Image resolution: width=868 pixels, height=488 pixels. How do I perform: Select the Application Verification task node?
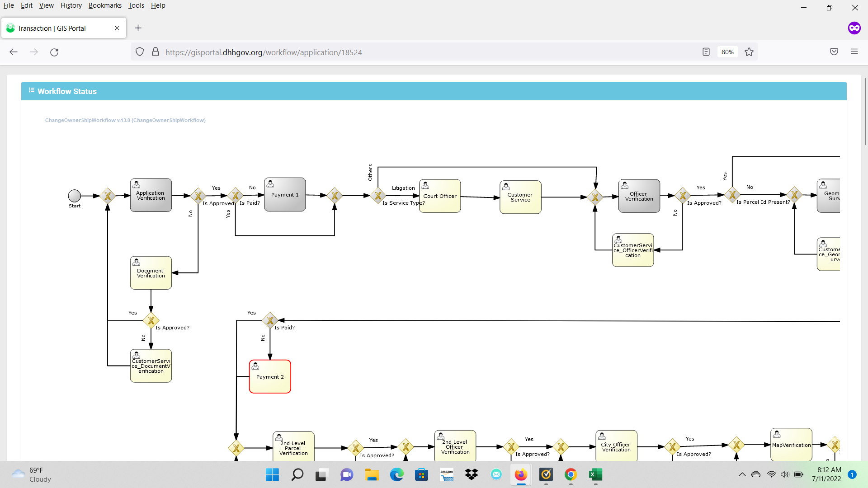point(151,195)
